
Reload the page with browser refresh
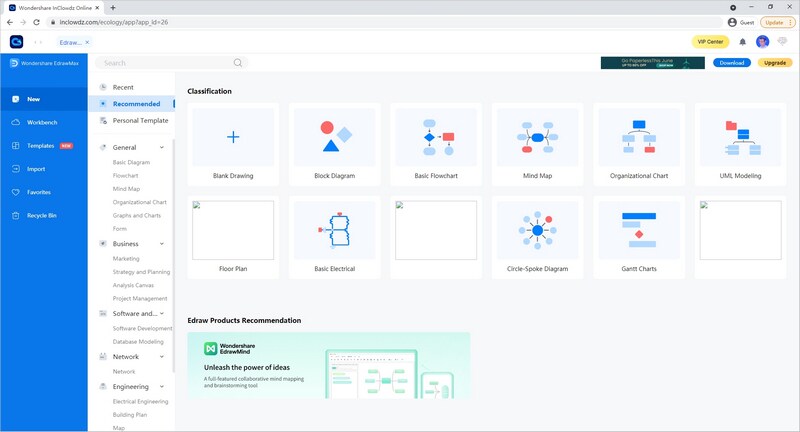click(36, 22)
